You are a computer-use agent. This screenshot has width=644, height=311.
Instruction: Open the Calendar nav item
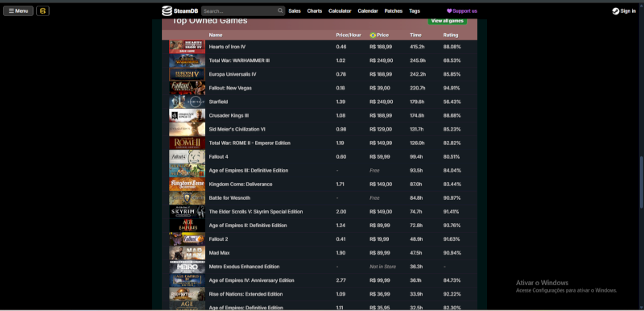368,11
